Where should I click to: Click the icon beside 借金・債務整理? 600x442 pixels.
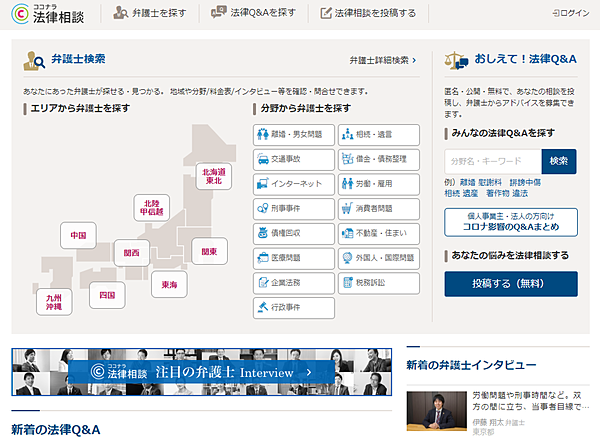[x=347, y=159]
